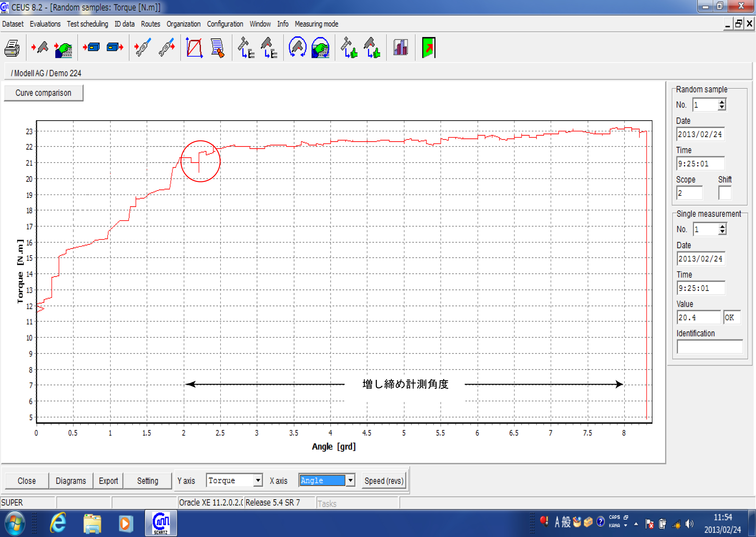Open the file explorer folder taskbar icon
Image resolution: width=756 pixels, height=537 pixels.
point(92,524)
